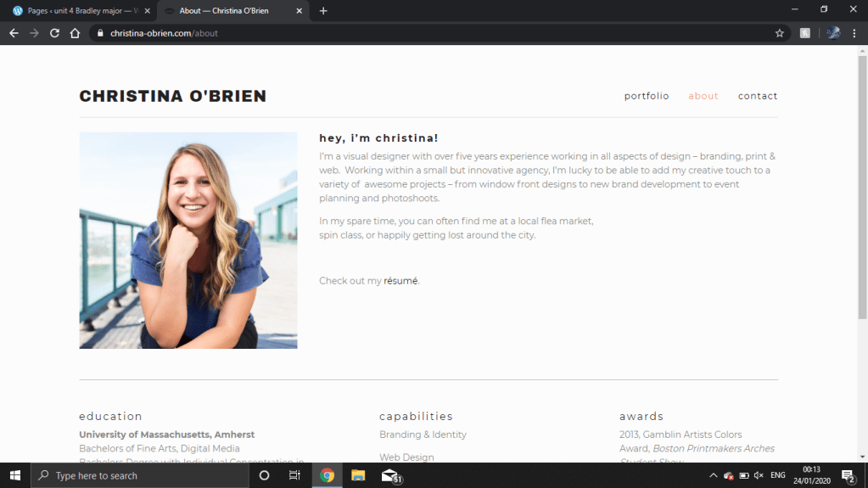This screenshot has height=488, width=868.
Task: Select the about navigation link
Action: (x=703, y=96)
